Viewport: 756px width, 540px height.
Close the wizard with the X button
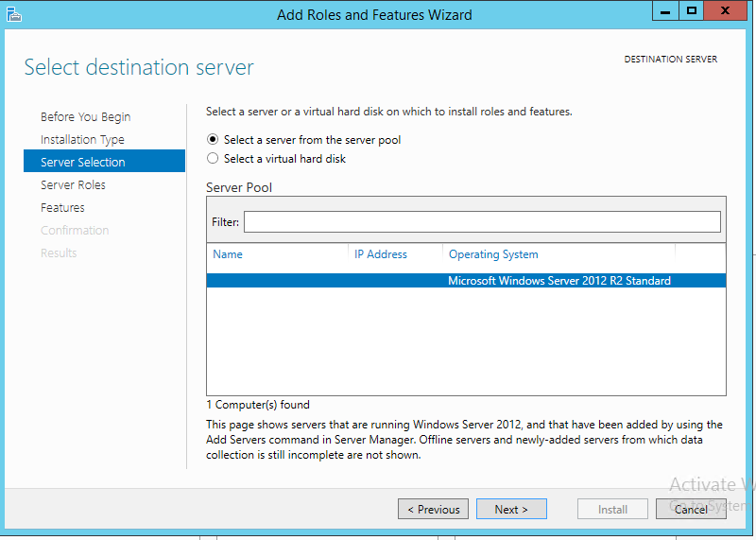tap(727, 10)
